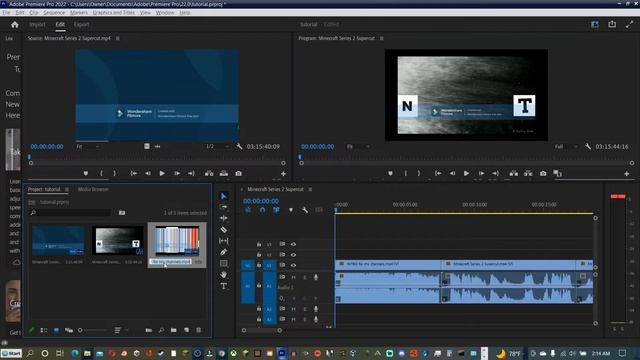Screen dimensions: 640x360
Task: Open the File menu
Action: pos(6,13)
